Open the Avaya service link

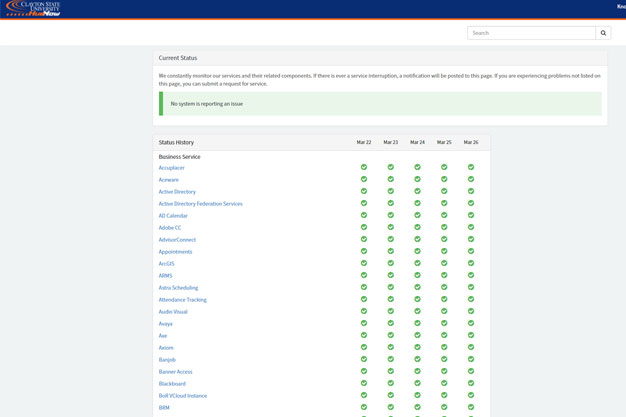coord(166,324)
